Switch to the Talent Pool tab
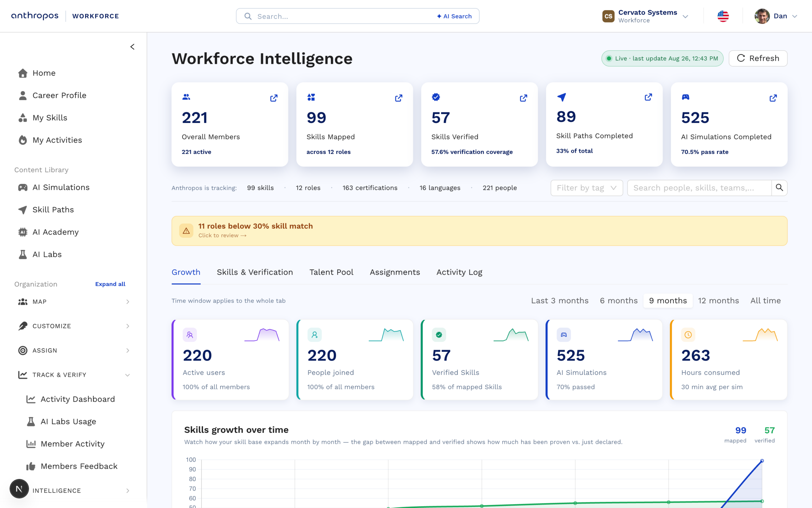812x508 pixels. (331, 272)
